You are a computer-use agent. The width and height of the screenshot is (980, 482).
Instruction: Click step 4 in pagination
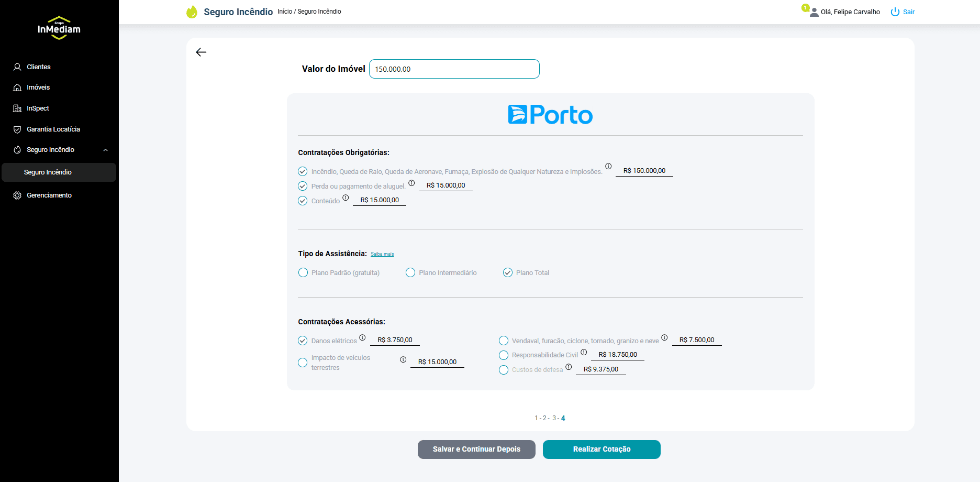pyautogui.click(x=563, y=418)
